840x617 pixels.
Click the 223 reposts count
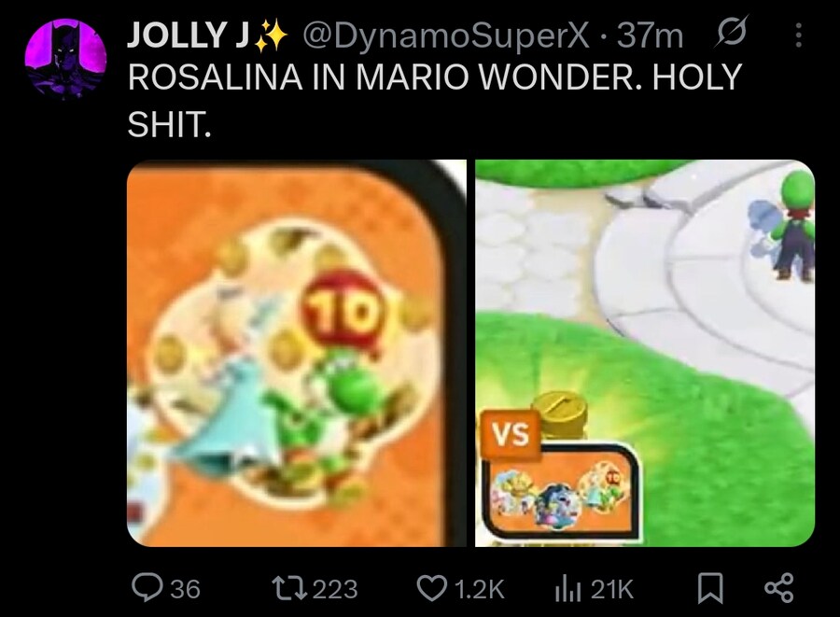coord(335,589)
